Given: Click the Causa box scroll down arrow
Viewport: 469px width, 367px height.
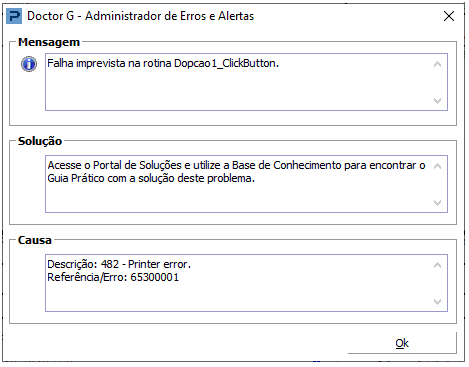Looking at the screenshot, I should 437,301.
